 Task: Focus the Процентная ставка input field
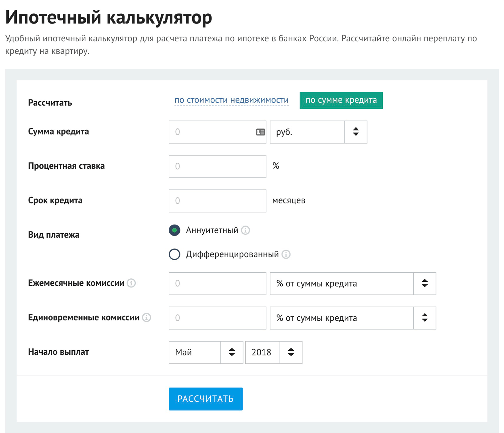pyautogui.click(x=217, y=166)
